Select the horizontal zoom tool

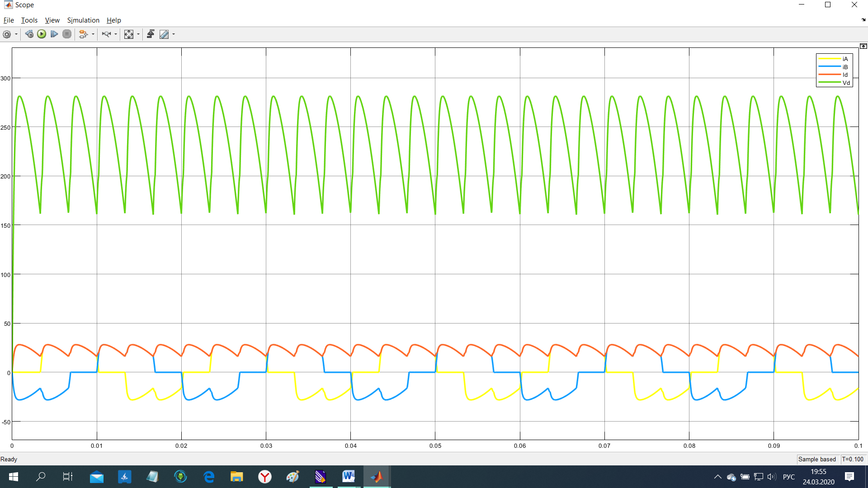click(x=106, y=34)
